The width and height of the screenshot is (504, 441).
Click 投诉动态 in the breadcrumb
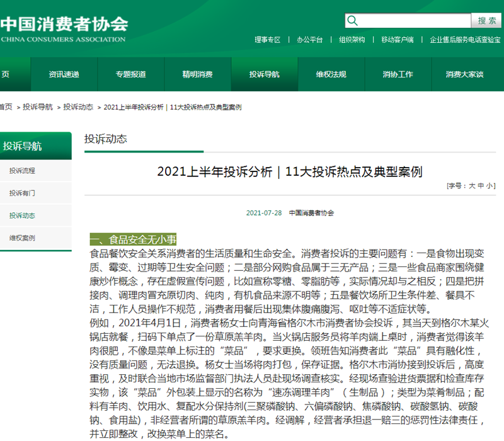78,107
